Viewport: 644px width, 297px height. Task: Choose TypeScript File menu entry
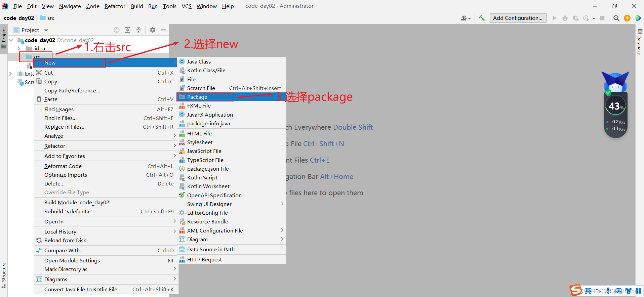tap(231, 160)
